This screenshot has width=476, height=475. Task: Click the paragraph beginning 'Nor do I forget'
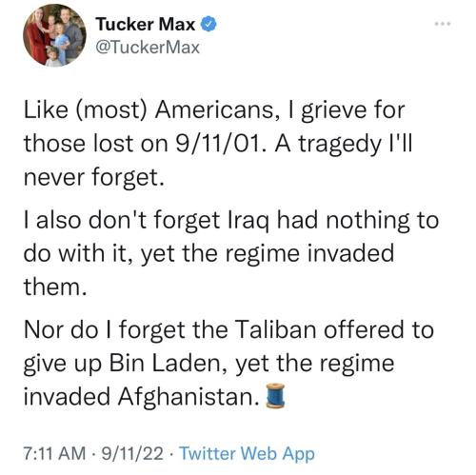228,363
